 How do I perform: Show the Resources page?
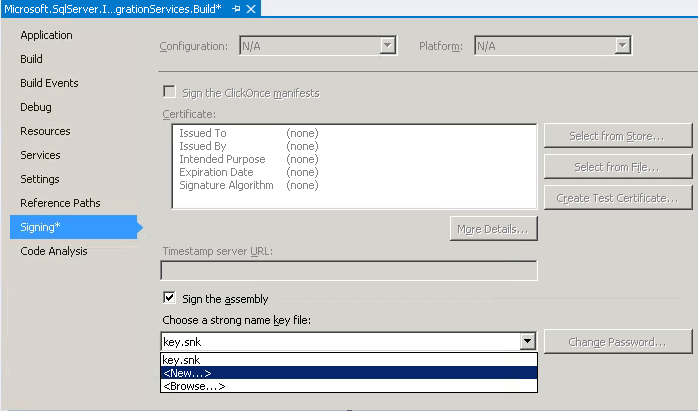point(45,131)
